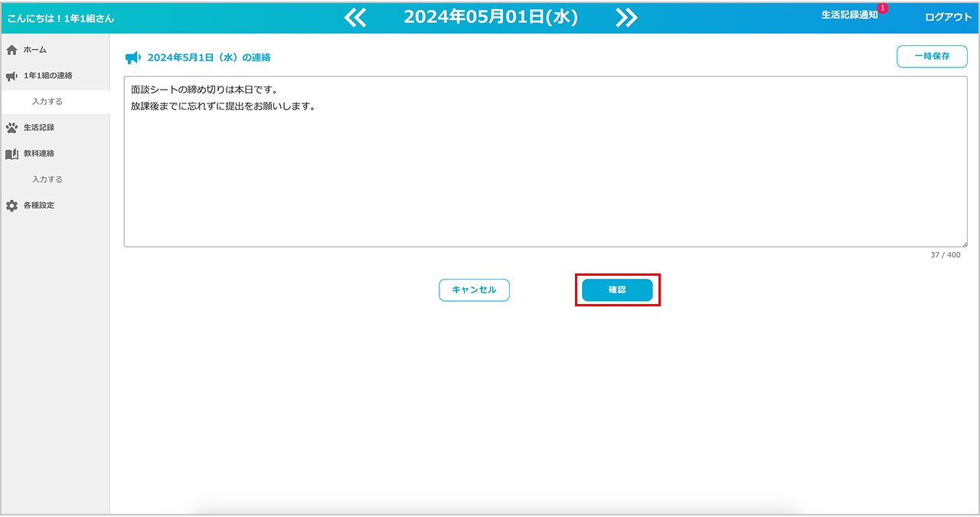Advance to next day with right double-chevron
The width and height of the screenshot is (980, 517).
(x=626, y=18)
